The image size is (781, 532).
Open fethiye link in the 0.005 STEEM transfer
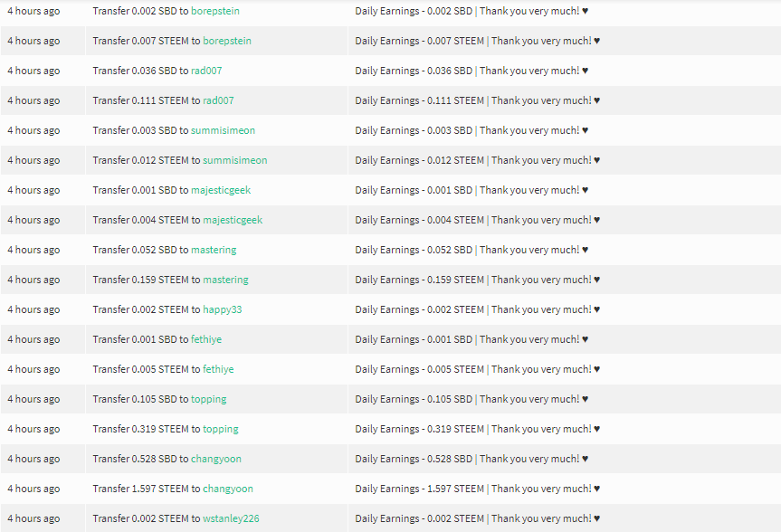tap(219, 370)
